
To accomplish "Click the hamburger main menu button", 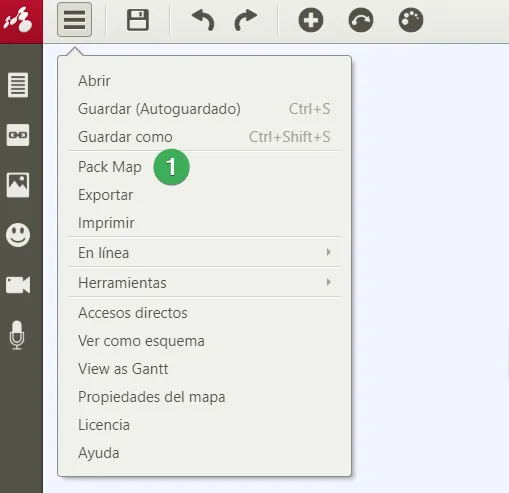I will click(x=74, y=20).
